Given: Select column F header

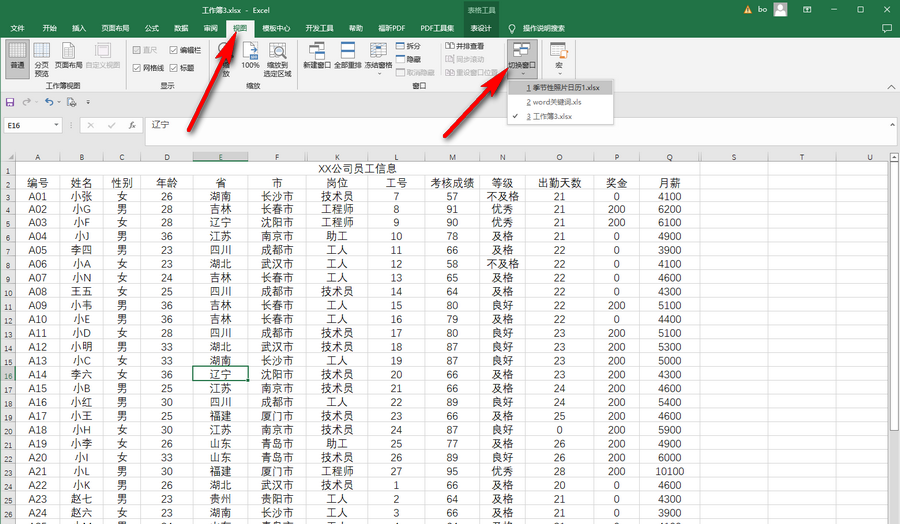Looking at the screenshot, I should (x=276, y=157).
